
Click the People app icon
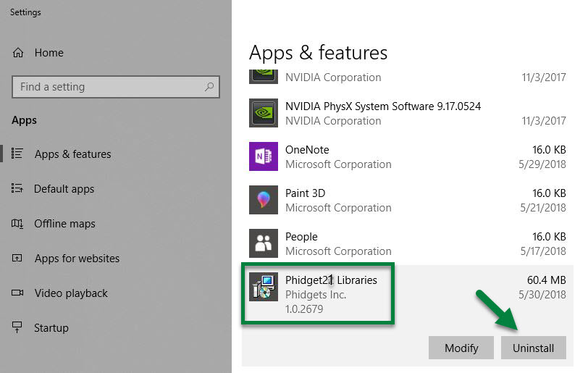[x=264, y=243]
